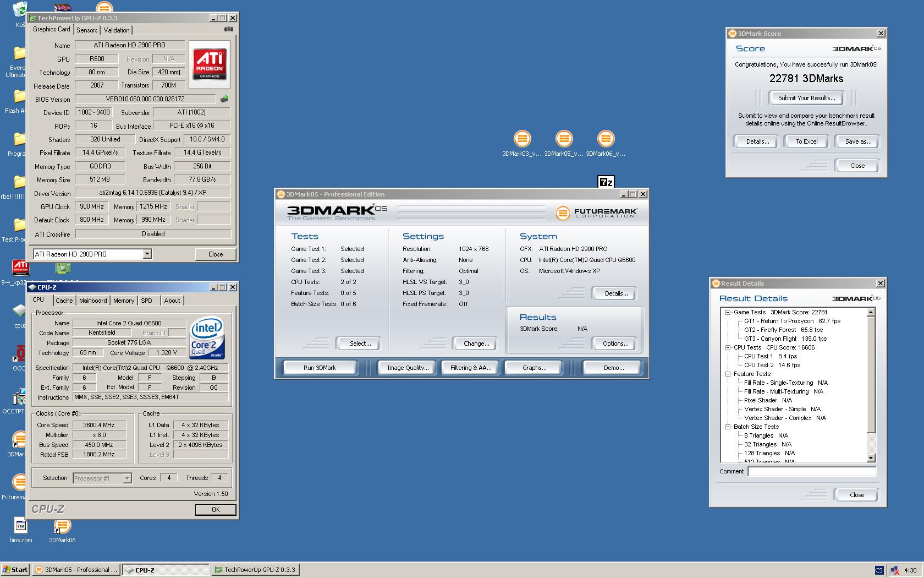This screenshot has height=578, width=924.
Task: Click the ATI Radeon logo in GPU-Z
Action: pos(210,64)
